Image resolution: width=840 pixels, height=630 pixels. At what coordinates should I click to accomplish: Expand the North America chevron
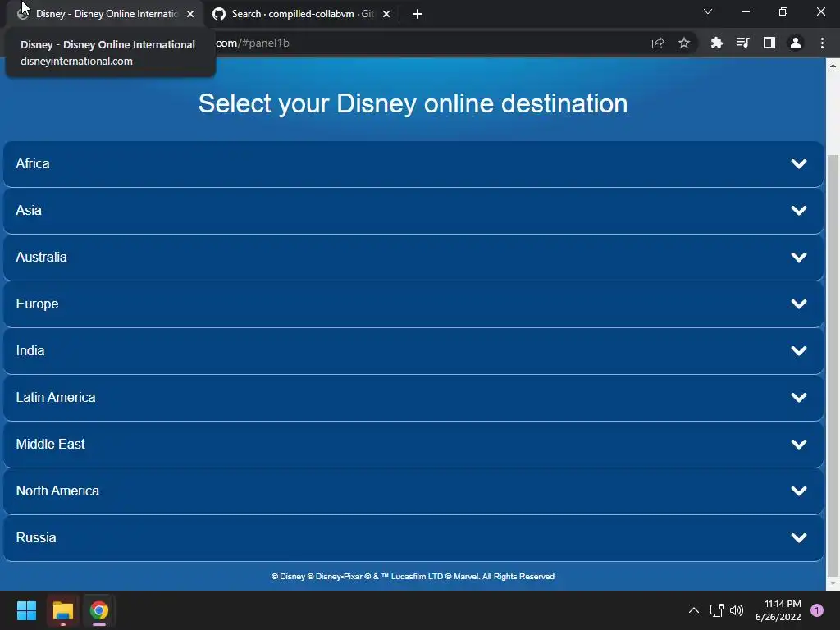pyautogui.click(x=799, y=491)
